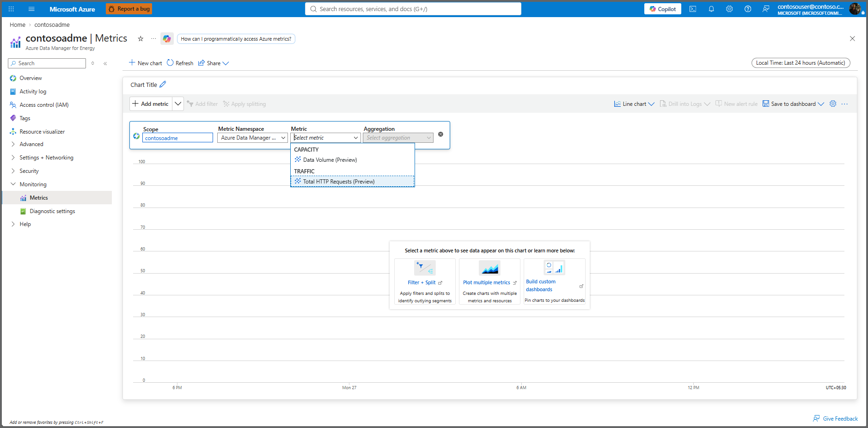The image size is (868, 428).
Task: Go to Home breadcrumb
Action: [18, 25]
